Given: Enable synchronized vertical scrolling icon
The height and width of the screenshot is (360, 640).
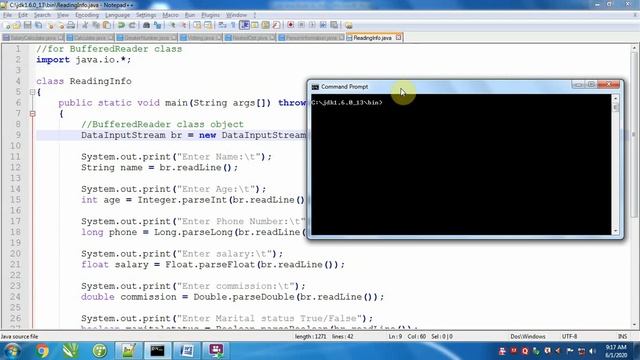Looking at the screenshot, I should point(197,25).
